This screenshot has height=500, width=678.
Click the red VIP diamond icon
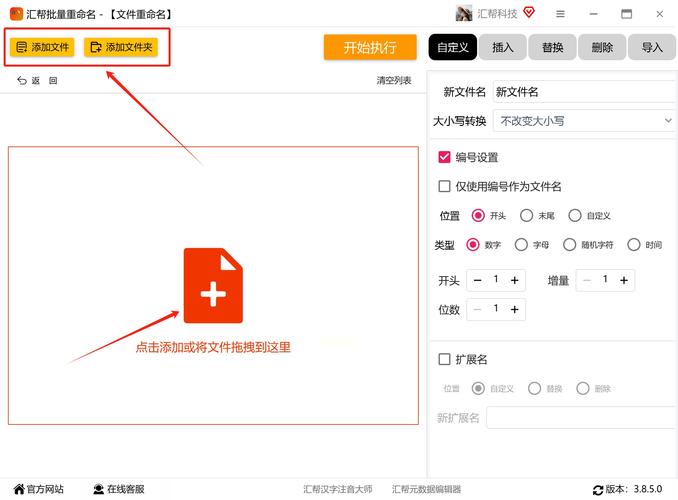529,13
